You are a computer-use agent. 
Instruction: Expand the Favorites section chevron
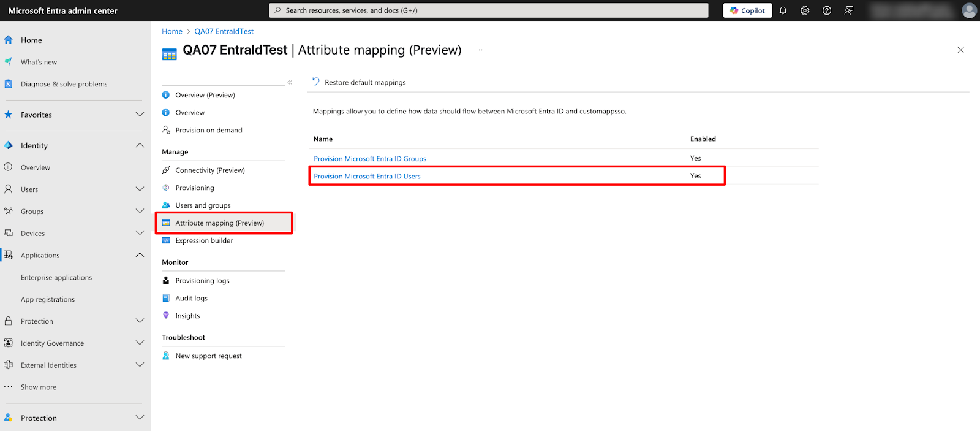[x=140, y=115]
